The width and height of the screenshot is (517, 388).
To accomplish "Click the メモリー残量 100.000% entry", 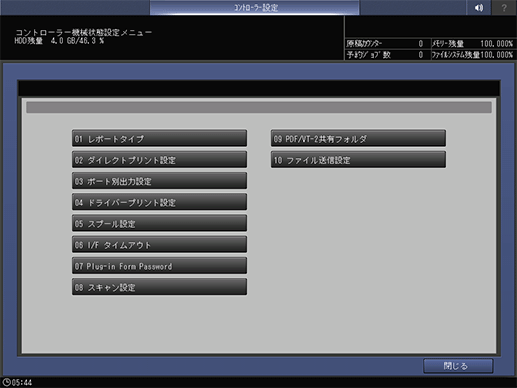I will tap(472, 44).
